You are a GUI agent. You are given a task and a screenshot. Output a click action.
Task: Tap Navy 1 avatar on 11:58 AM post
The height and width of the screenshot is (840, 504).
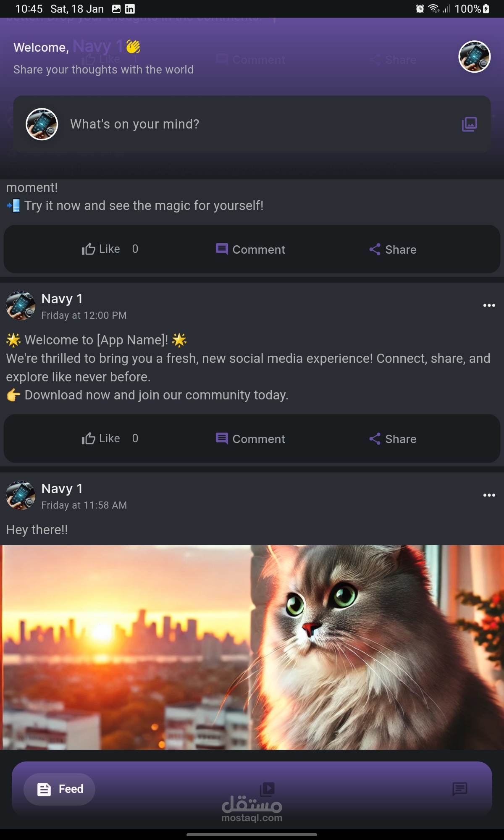[21, 495]
